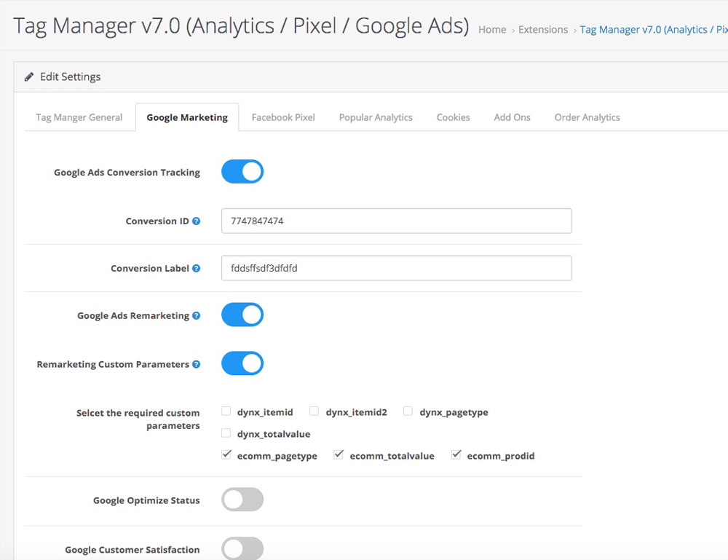Open help icon next to Conversion ID
The width and height of the screenshot is (728, 560).
[197, 221]
